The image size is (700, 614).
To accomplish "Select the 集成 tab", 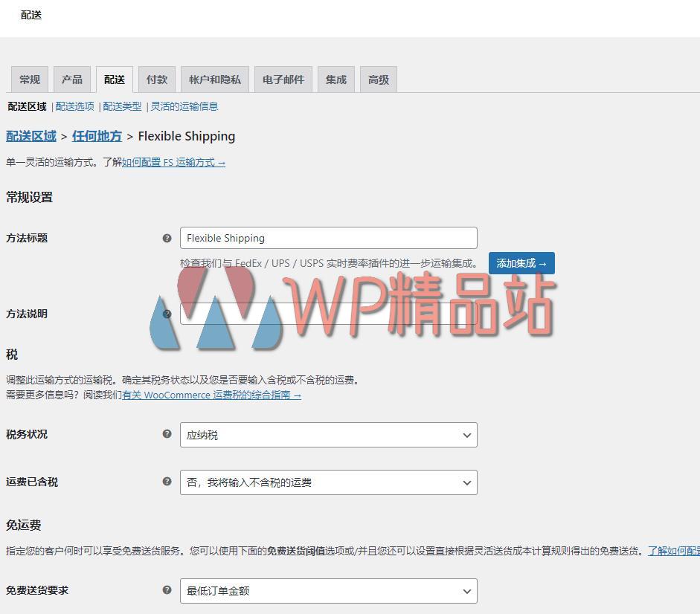I will point(335,79).
